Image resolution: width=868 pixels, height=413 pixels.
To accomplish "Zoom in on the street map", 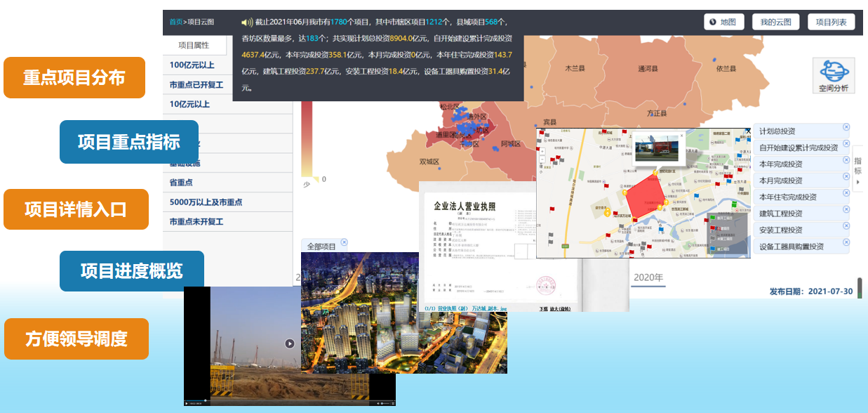I will coord(542,151).
